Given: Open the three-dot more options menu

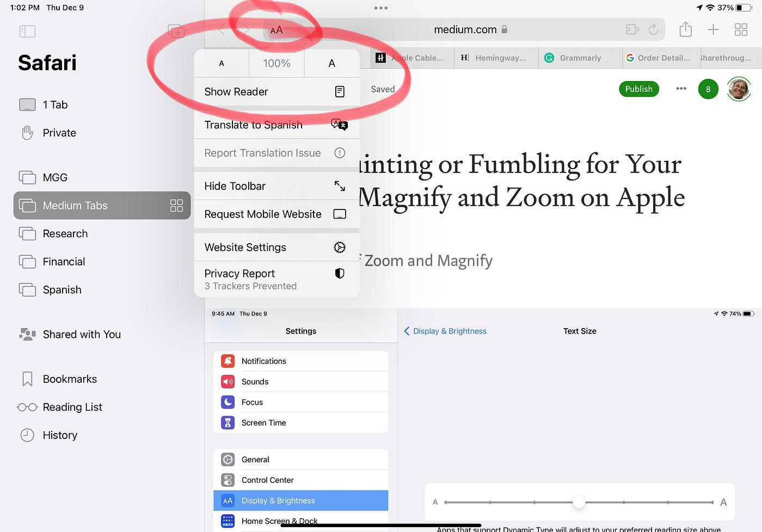Looking at the screenshot, I should (681, 89).
